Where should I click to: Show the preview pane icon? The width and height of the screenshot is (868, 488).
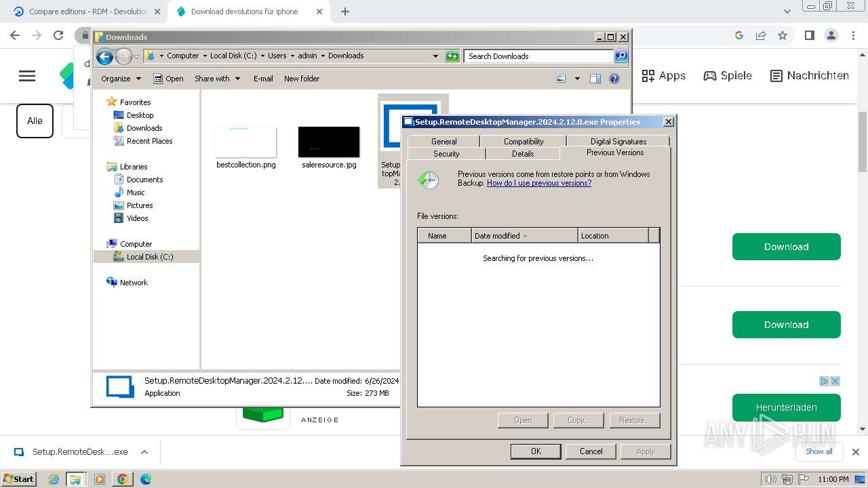coord(595,79)
